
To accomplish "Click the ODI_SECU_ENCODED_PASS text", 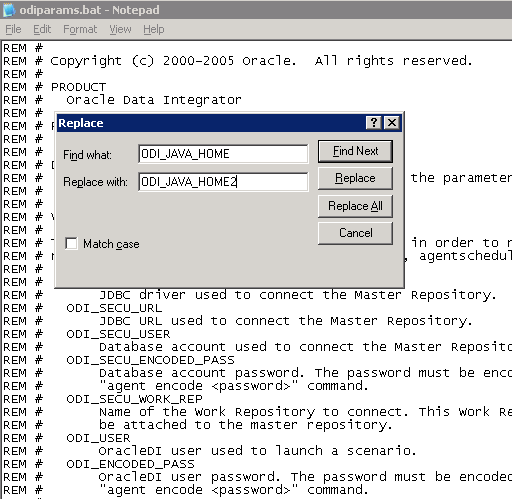I will (x=150, y=360).
